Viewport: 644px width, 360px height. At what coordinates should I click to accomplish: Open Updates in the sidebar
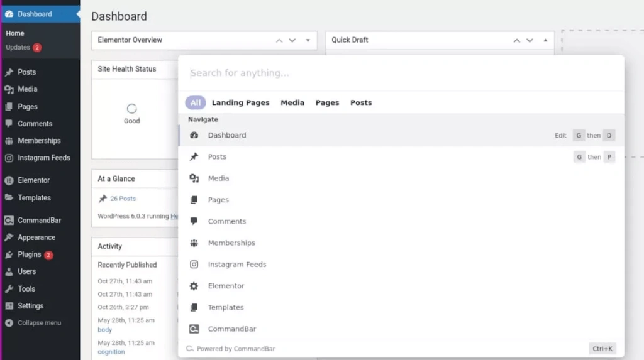(x=18, y=48)
